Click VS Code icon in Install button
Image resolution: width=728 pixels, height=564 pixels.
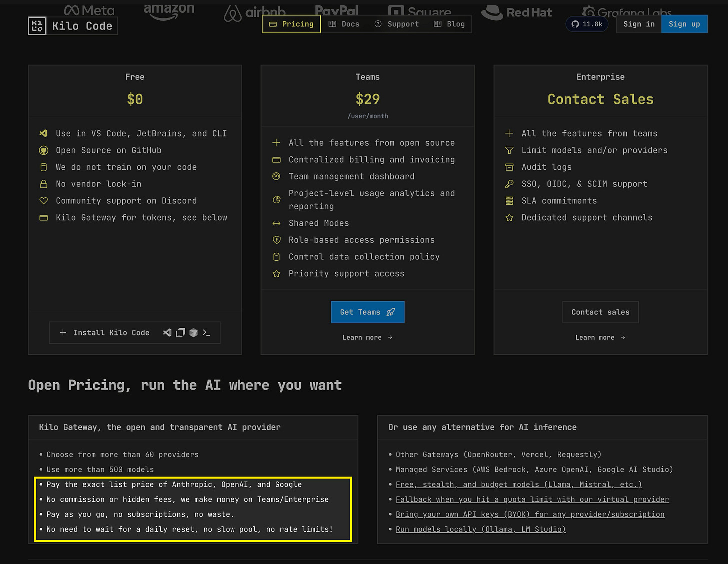[167, 332]
